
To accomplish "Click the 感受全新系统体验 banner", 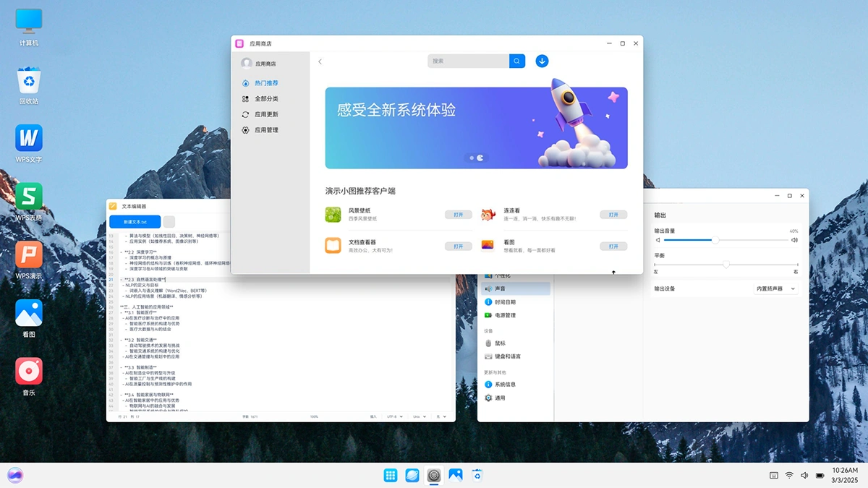I will click(476, 128).
